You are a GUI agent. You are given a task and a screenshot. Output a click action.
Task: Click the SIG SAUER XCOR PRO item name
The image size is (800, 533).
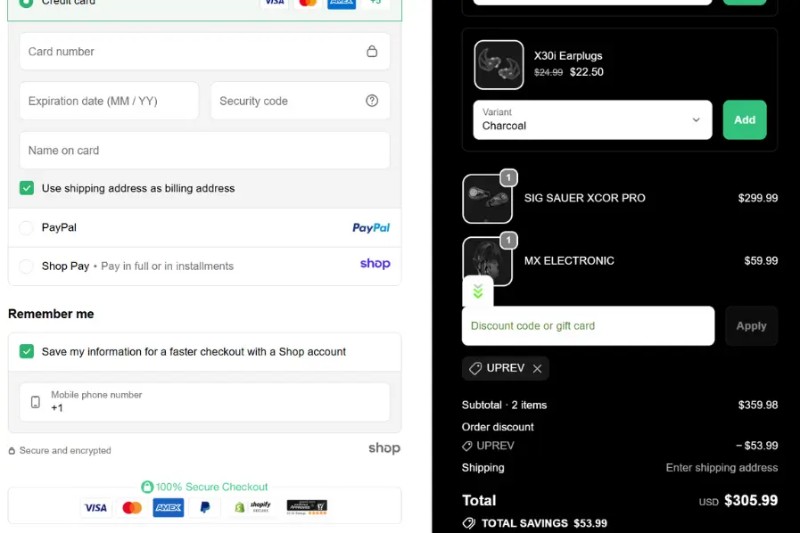[x=585, y=198]
